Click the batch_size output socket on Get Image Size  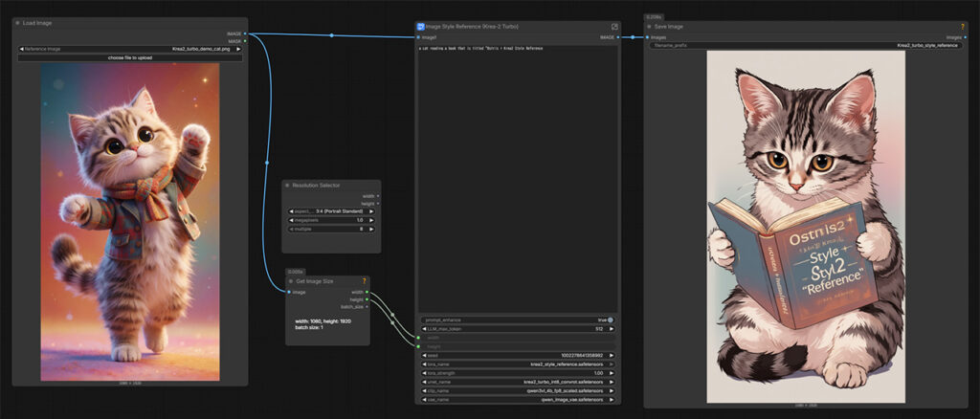367,307
